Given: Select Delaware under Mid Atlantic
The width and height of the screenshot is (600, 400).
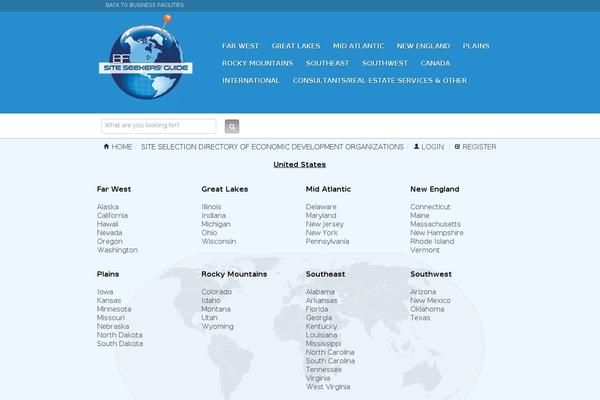Looking at the screenshot, I should [321, 207].
